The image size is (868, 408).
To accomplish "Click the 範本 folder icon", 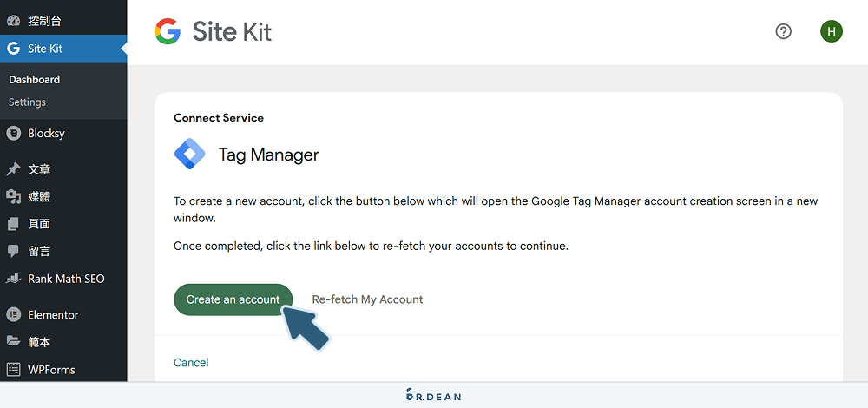I will point(13,342).
